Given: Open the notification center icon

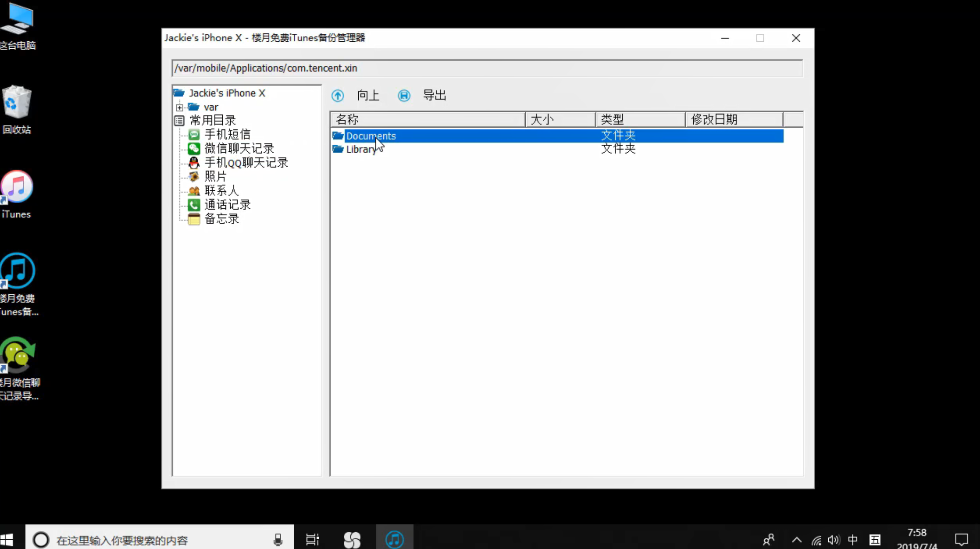Looking at the screenshot, I should [x=961, y=540].
